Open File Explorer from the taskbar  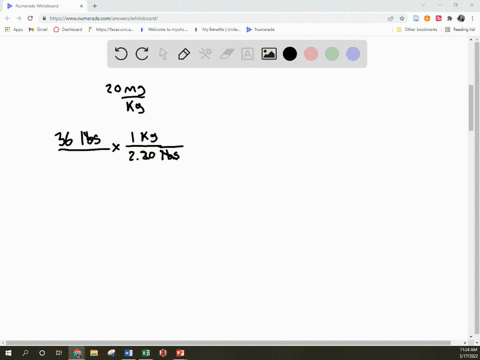pyautogui.click(x=94, y=353)
